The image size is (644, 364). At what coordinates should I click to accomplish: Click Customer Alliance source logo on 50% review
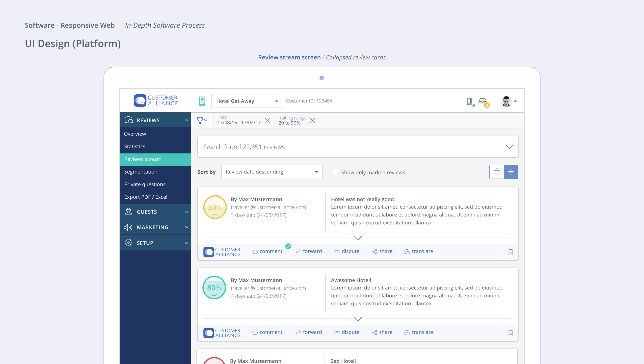pos(222,252)
